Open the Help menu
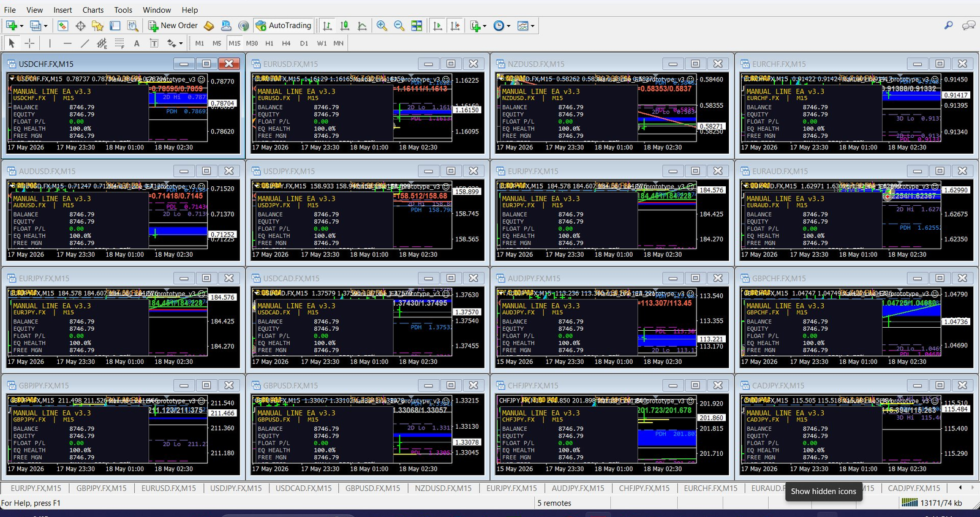 click(190, 10)
